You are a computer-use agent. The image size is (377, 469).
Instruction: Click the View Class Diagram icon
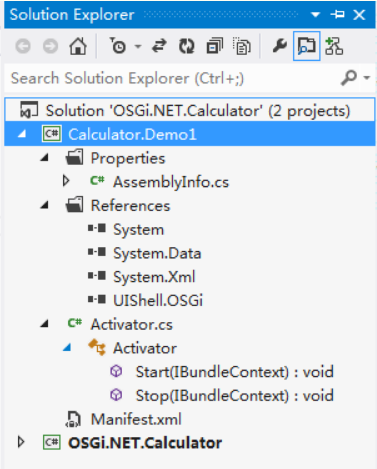pyautogui.click(x=334, y=46)
